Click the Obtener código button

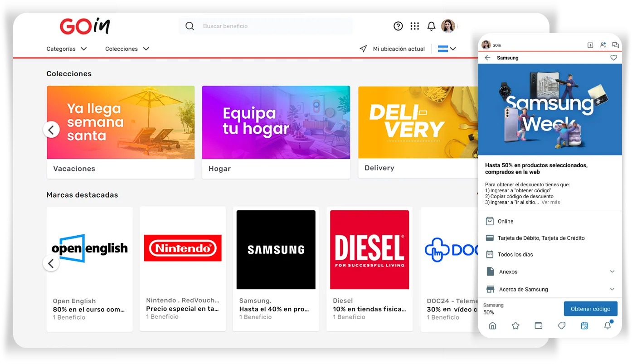tap(591, 309)
